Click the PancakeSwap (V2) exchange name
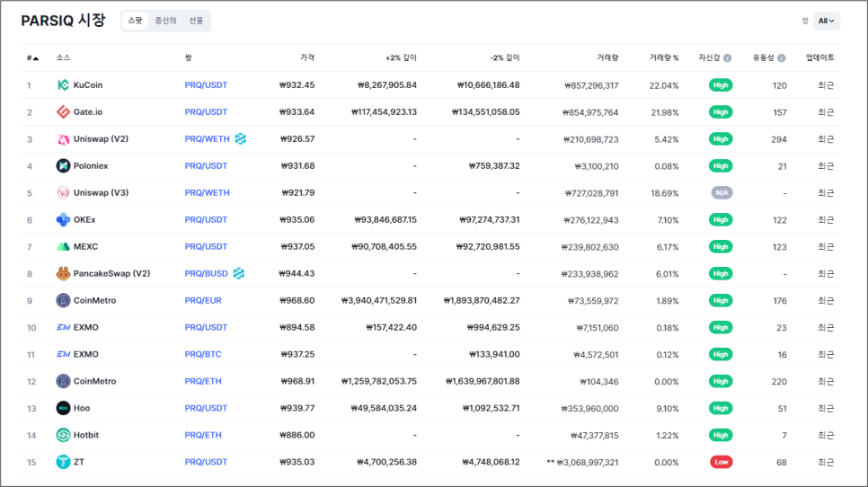The image size is (868, 487). pyautogui.click(x=111, y=273)
